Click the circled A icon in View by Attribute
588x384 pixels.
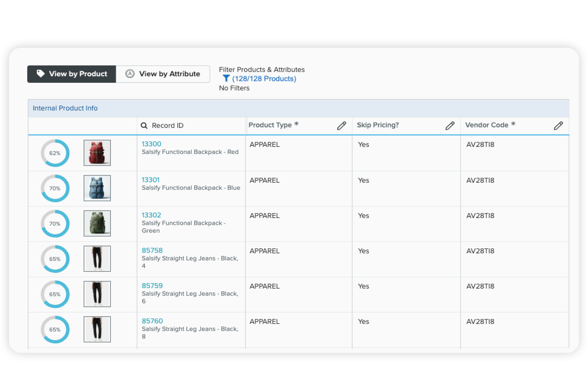(x=130, y=74)
